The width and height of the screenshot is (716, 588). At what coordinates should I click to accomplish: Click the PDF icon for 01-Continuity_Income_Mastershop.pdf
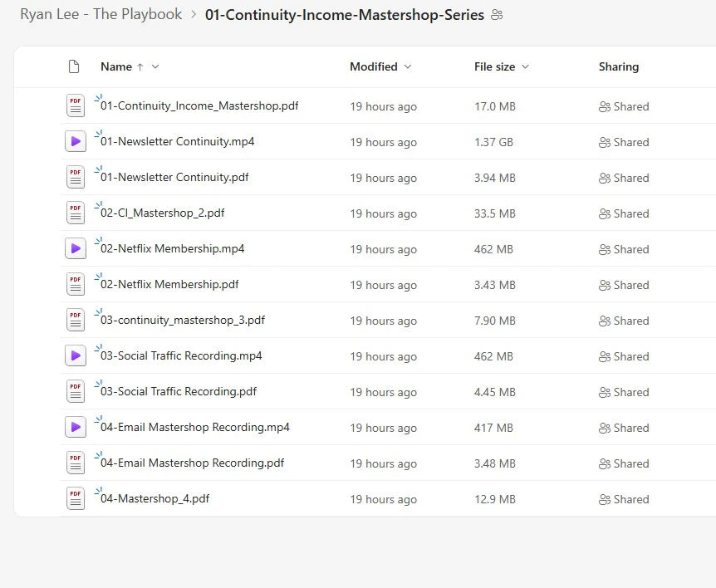pos(76,106)
